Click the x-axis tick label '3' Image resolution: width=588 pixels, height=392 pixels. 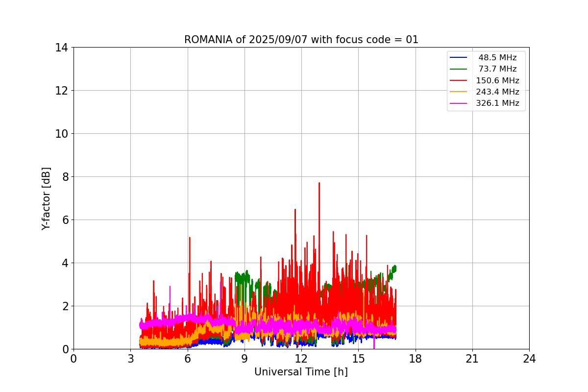[130, 359]
